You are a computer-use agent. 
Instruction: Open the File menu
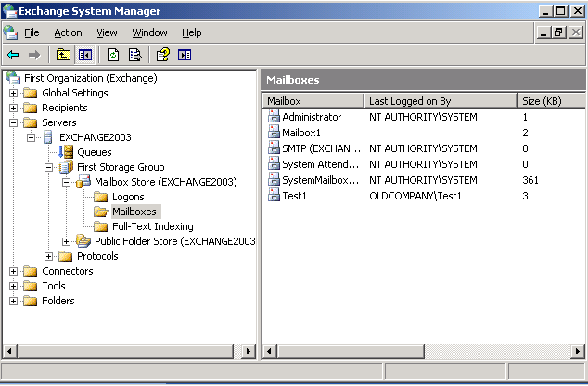point(32,32)
